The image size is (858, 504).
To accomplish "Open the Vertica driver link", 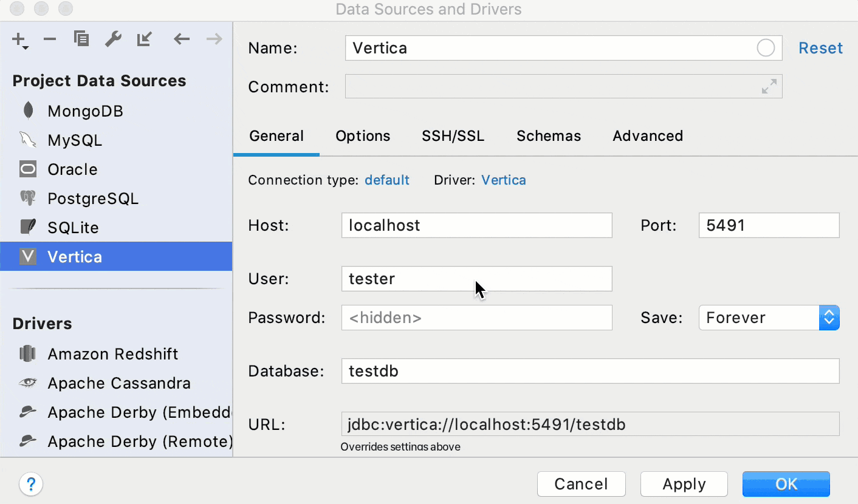I will pos(503,180).
